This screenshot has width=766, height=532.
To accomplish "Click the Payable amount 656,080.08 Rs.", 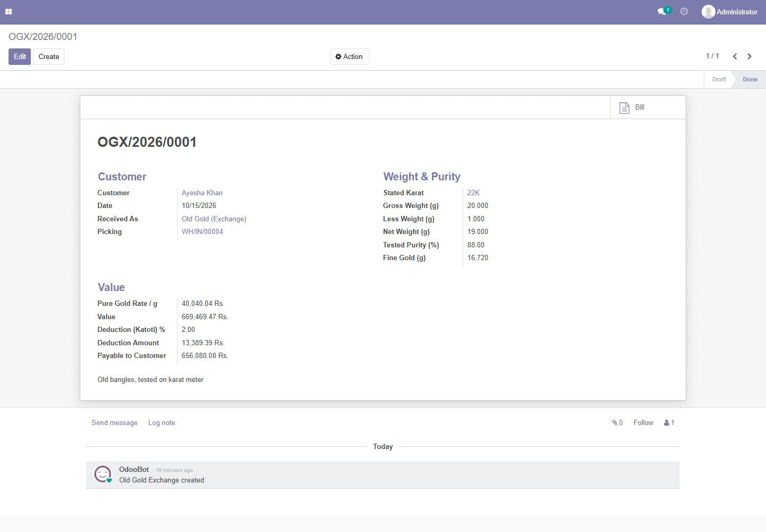I will (x=205, y=356).
